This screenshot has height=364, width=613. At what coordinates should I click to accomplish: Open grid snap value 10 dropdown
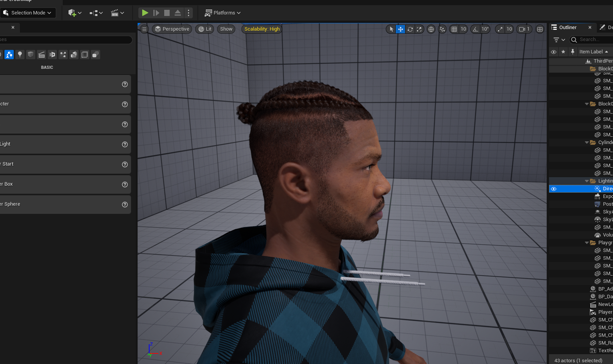(x=463, y=29)
